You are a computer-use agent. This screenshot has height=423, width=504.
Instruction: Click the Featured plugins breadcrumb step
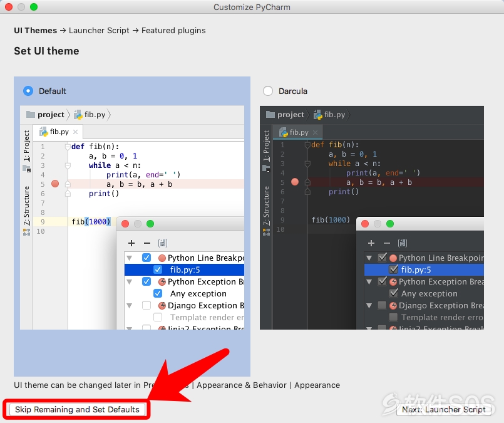[x=173, y=31]
